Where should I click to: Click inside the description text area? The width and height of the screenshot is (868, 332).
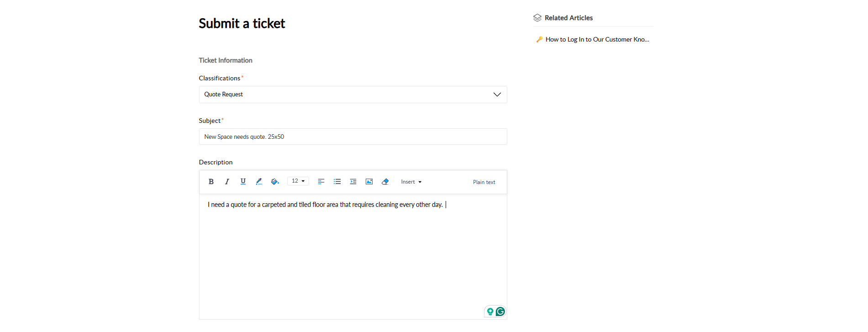click(353, 256)
